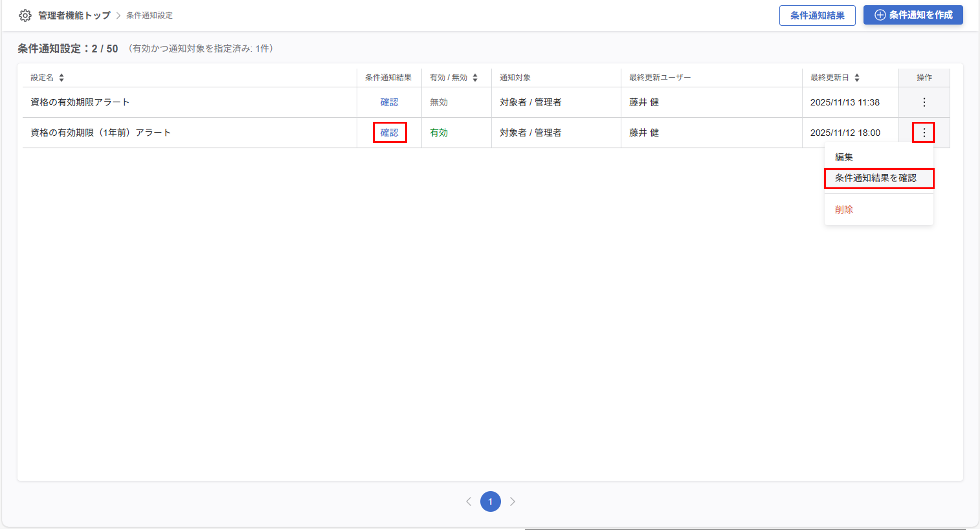Sort by 有効 / 無効 column arrows
Screen dimensions: 980x530
click(x=475, y=77)
